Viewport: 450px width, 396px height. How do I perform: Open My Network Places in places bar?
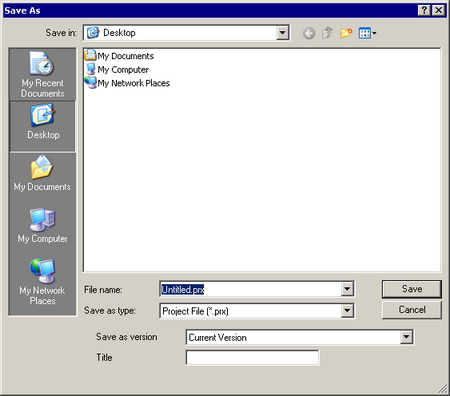click(x=42, y=282)
